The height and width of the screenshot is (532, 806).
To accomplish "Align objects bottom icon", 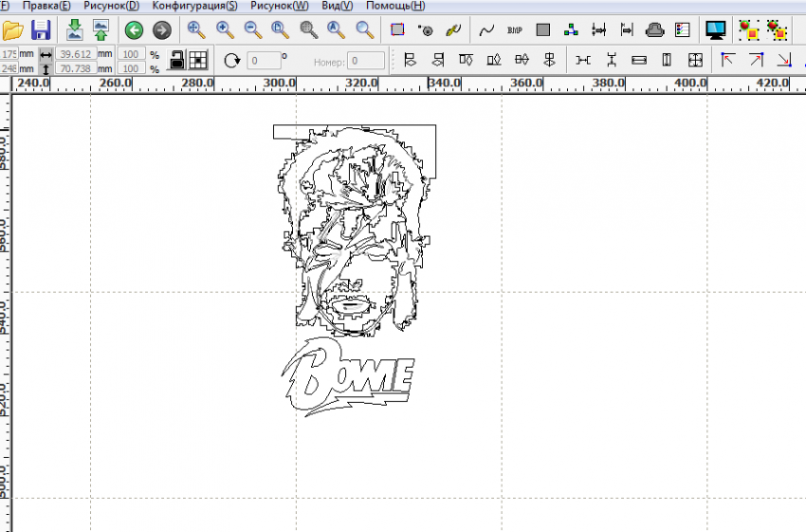I will tap(493, 60).
